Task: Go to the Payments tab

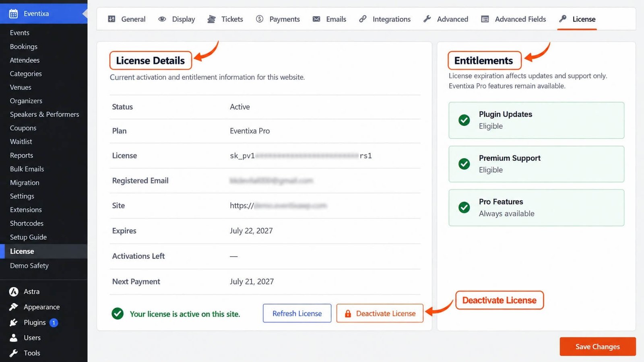Action: click(278, 19)
